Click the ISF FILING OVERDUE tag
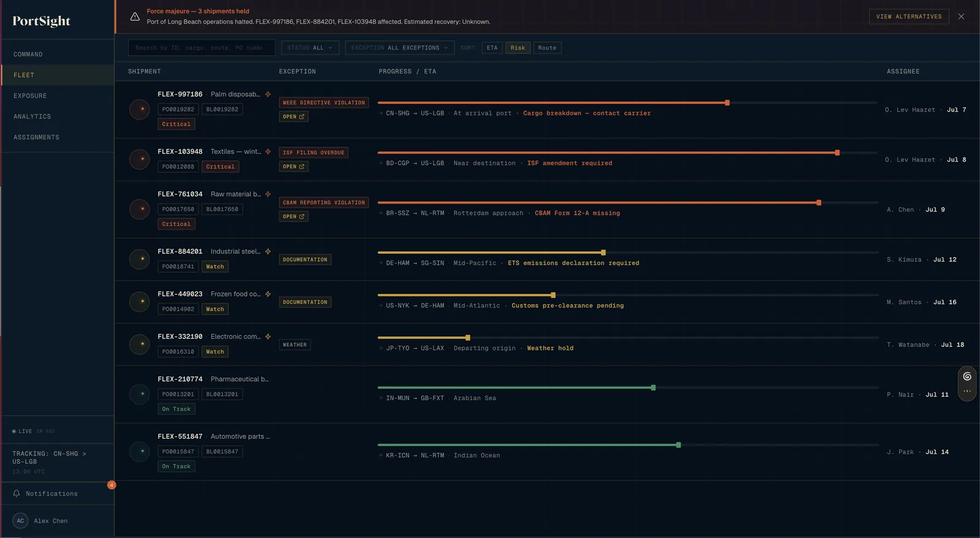The height and width of the screenshot is (538, 980). point(314,153)
